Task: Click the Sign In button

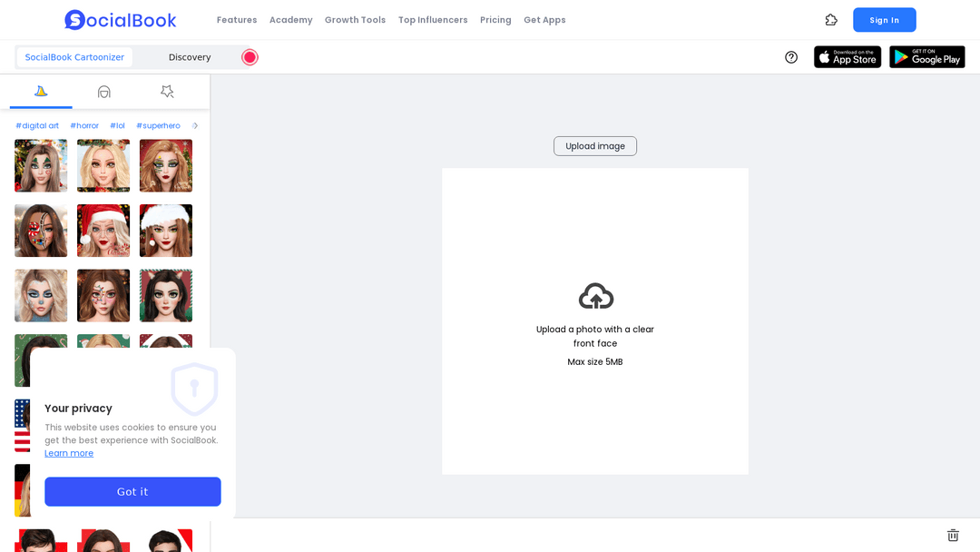Action: pos(885,20)
